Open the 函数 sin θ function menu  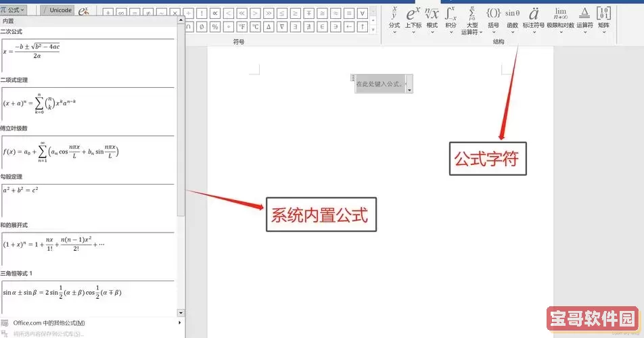point(512,18)
